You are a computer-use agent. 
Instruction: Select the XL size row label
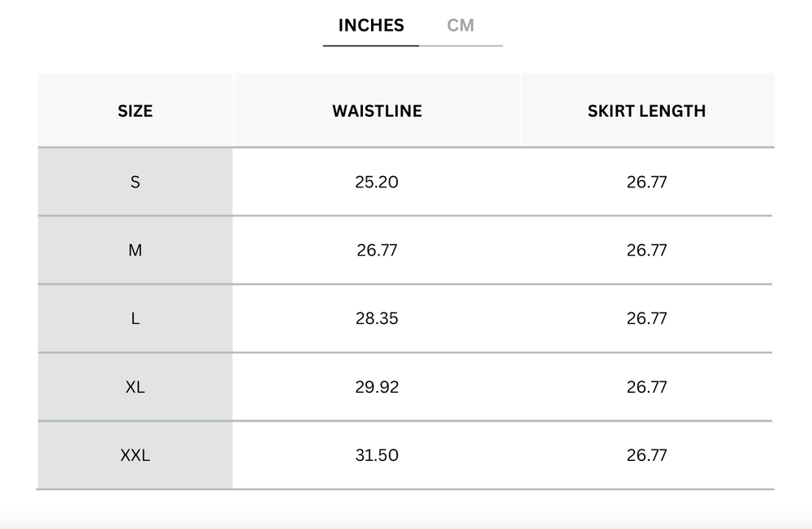click(135, 387)
